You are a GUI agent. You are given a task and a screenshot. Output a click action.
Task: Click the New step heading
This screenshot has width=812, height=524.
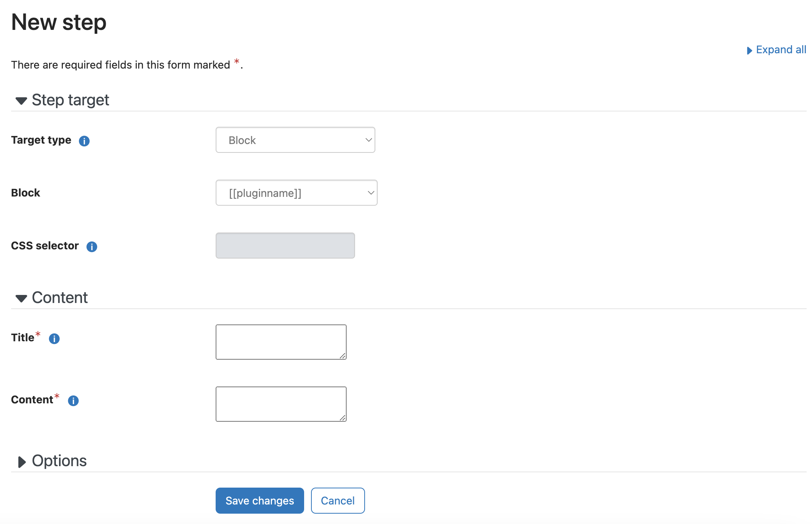coord(59,22)
